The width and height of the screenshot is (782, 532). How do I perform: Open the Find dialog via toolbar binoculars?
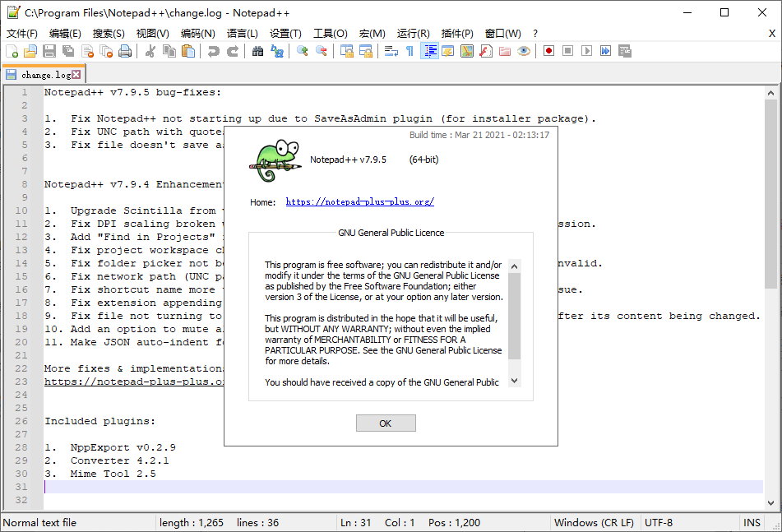tap(257, 50)
